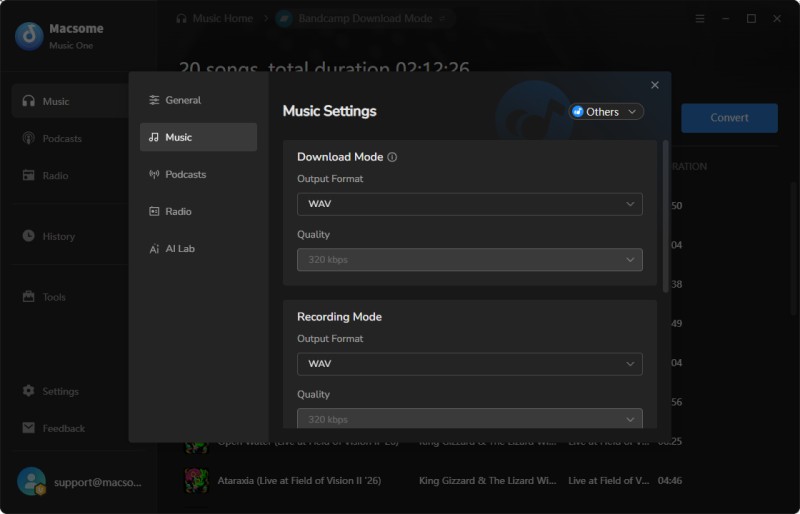The image size is (800, 514).
Task: Click the Radio icon in settings panel
Action: click(x=154, y=211)
